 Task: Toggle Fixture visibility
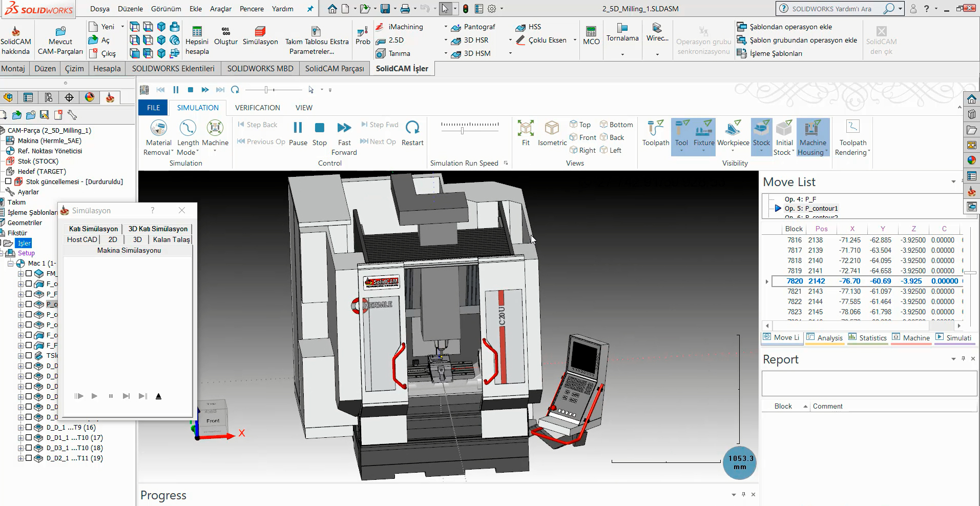point(704,136)
